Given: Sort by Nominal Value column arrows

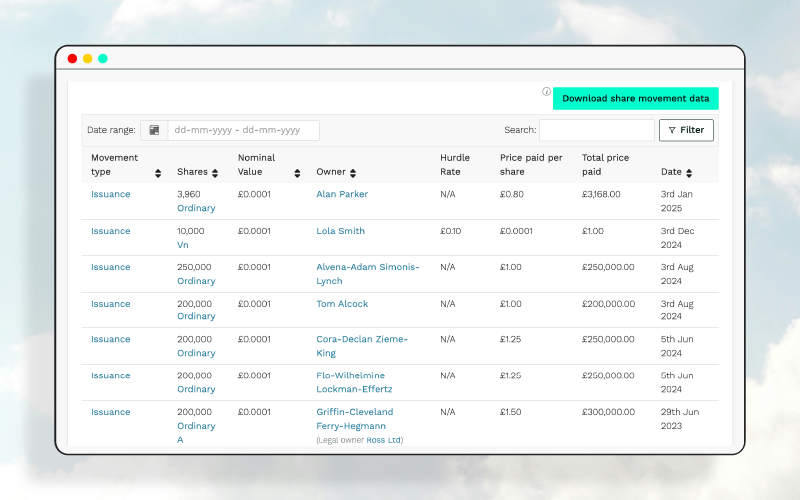Looking at the screenshot, I should click(297, 173).
